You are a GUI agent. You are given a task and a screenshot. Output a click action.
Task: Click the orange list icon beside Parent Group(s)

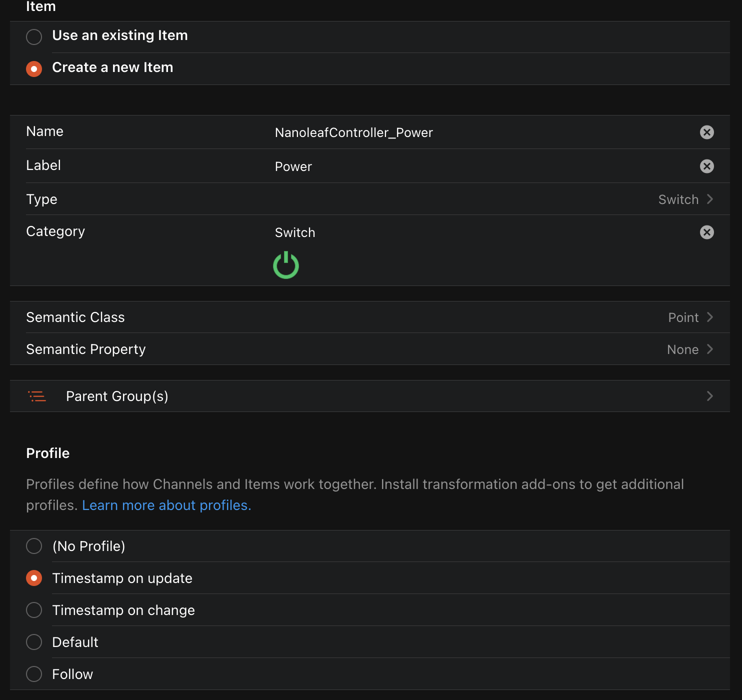[x=37, y=396]
